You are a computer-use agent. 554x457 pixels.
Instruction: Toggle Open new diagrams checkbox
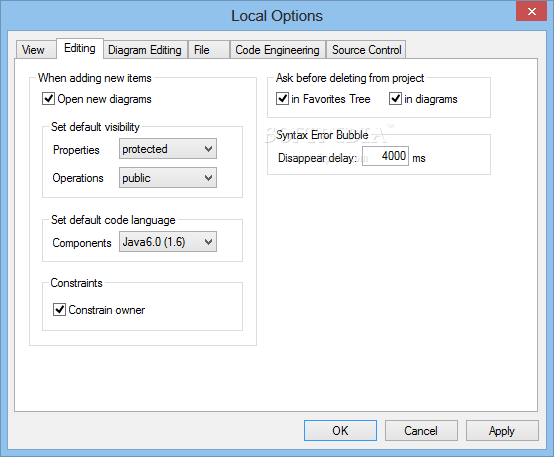[48, 99]
